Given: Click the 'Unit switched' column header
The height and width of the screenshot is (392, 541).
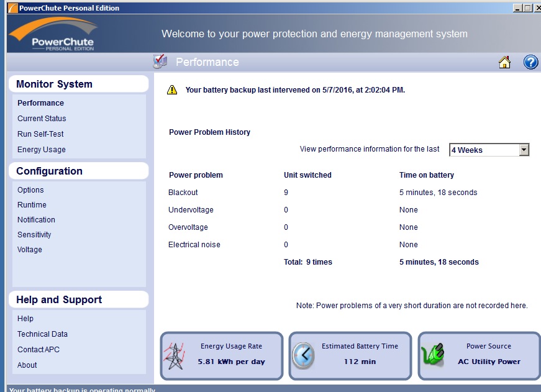Looking at the screenshot, I should 307,175.
